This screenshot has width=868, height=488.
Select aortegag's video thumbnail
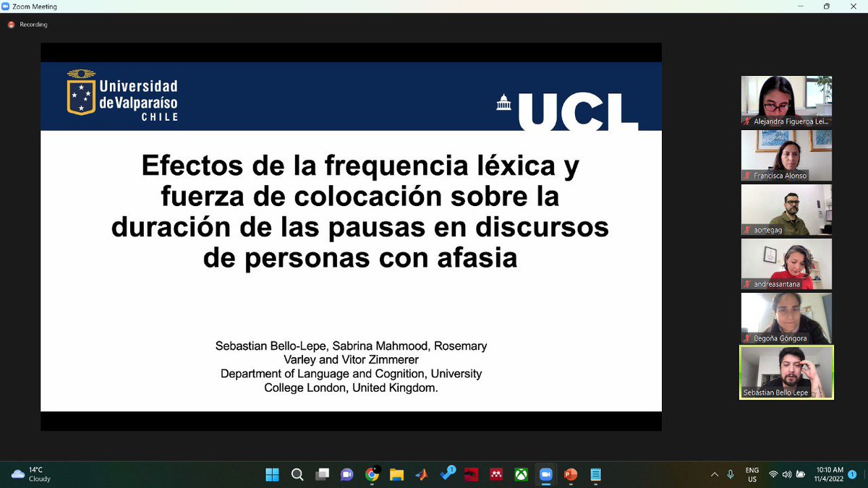pyautogui.click(x=786, y=210)
